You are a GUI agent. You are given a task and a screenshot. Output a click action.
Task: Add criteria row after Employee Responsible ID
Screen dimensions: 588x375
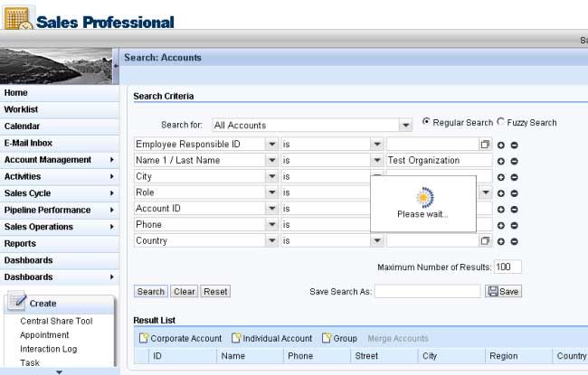(x=500, y=145)
